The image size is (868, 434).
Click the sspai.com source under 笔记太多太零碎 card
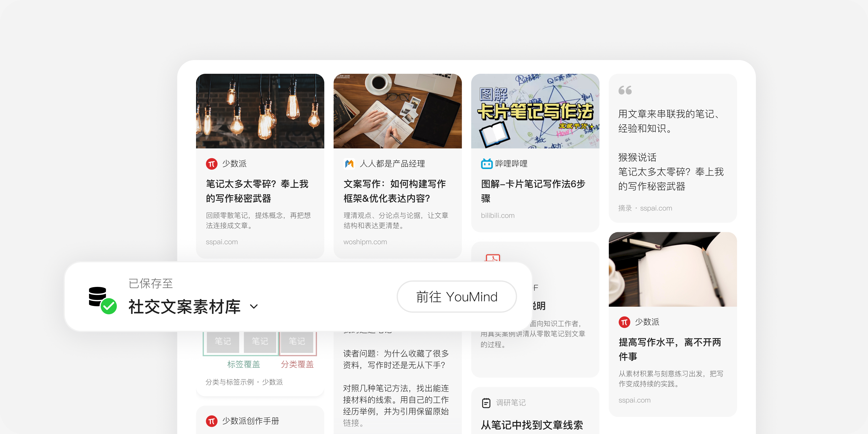(222, 242)
